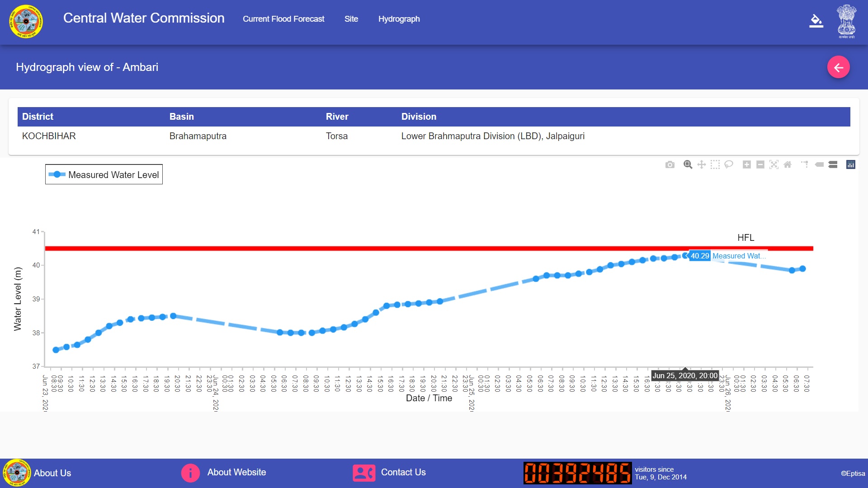Open the About Website link
The image size is (868, 488).
pos(236,472)
